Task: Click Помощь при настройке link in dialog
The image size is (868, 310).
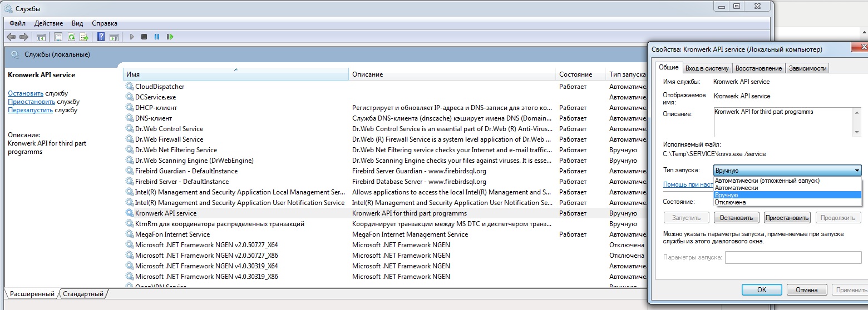Action: (688, 184)
